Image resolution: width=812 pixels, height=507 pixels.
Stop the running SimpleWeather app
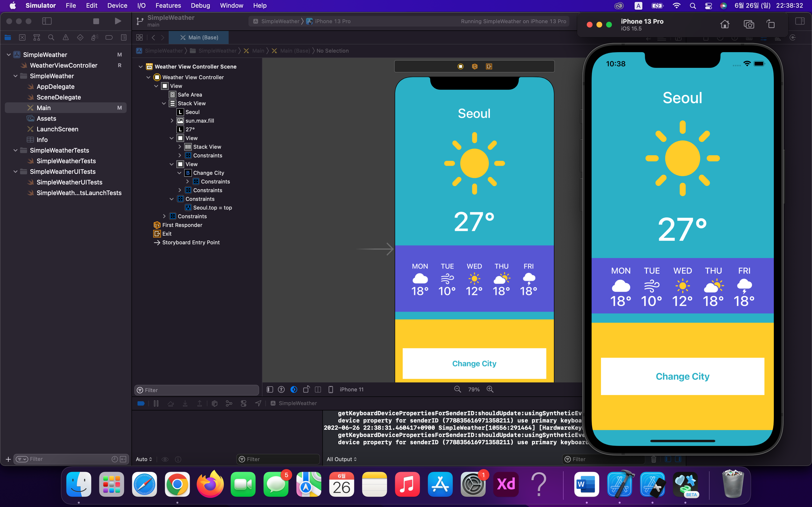[x=96, y=21]
